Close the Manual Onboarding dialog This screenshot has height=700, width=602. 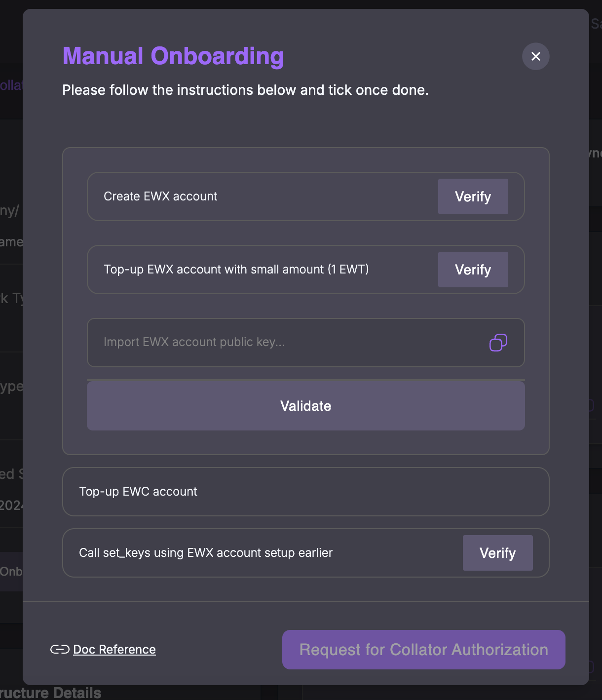coord(535,56)
